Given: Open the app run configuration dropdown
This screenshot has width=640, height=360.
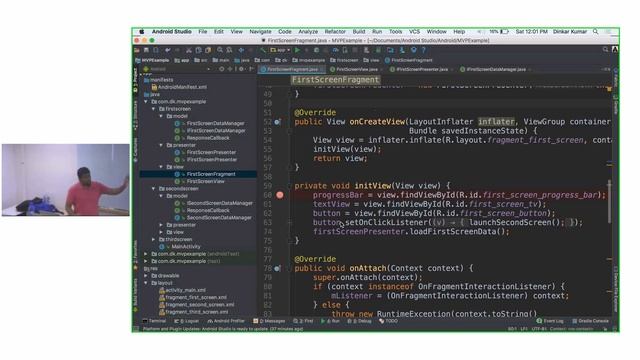Looking at the screenshot, I should coord(280,50).
